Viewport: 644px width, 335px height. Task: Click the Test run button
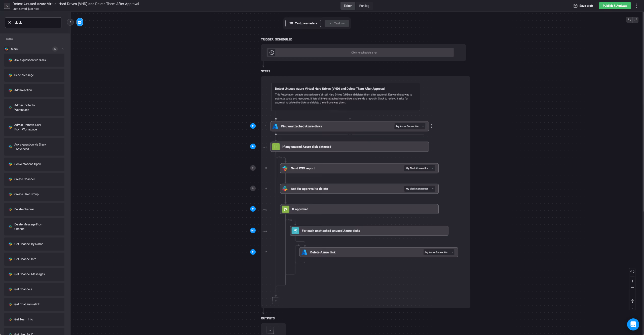(x=337, y=23)
